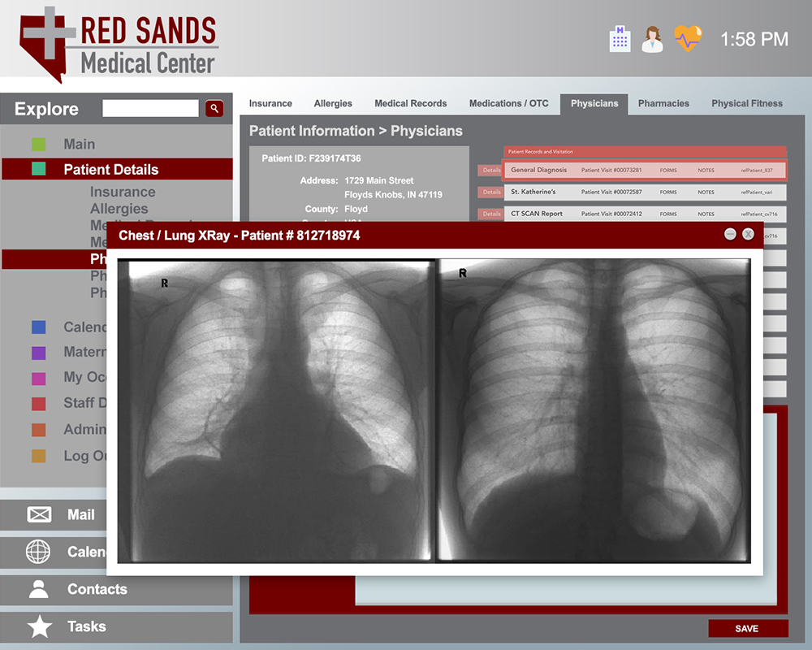
Task: Click the globe Calendar icon in sidebar
Action: [39, 552]
